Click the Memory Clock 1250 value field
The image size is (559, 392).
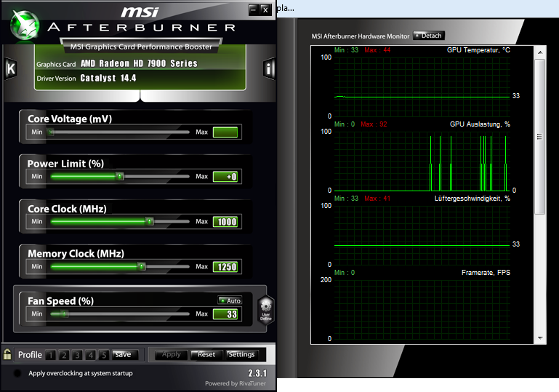click(225, 267)
